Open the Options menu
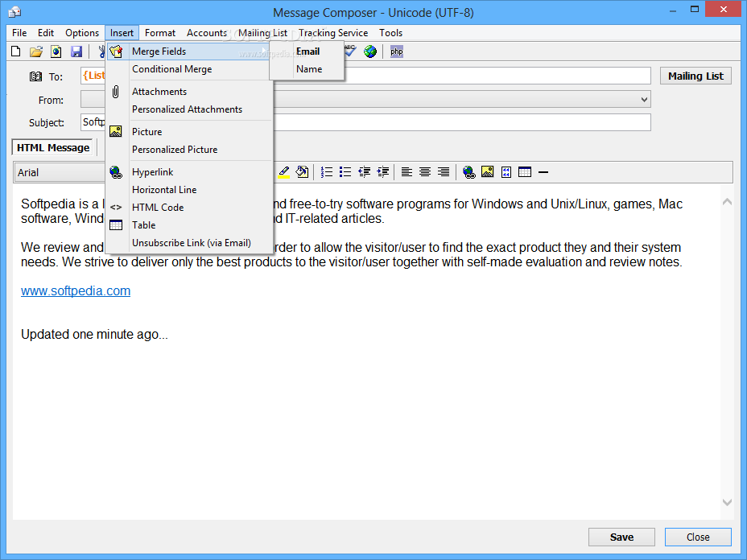 click(82, 33)
